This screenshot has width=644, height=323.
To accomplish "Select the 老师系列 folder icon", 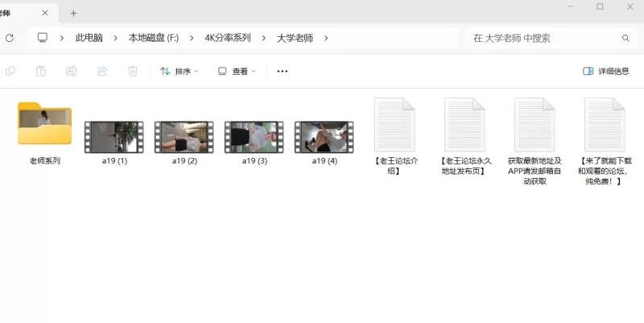I will click(44, 123).
